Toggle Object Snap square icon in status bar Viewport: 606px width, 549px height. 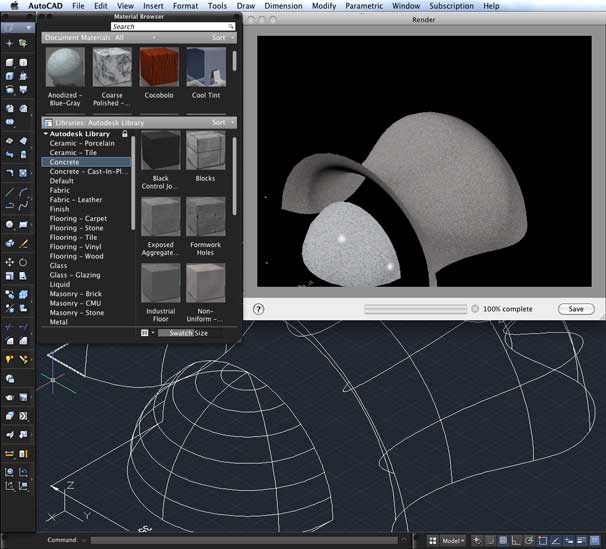coord(542,541)
